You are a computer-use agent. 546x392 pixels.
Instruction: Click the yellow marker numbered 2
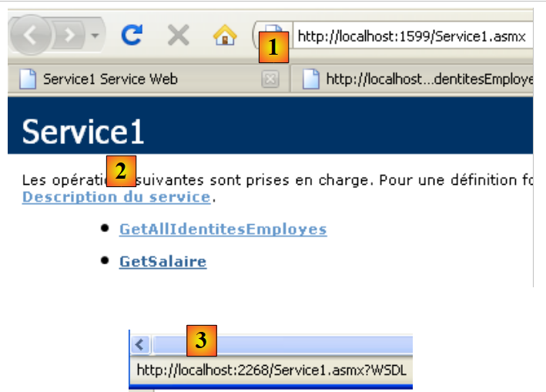[121, 172]
